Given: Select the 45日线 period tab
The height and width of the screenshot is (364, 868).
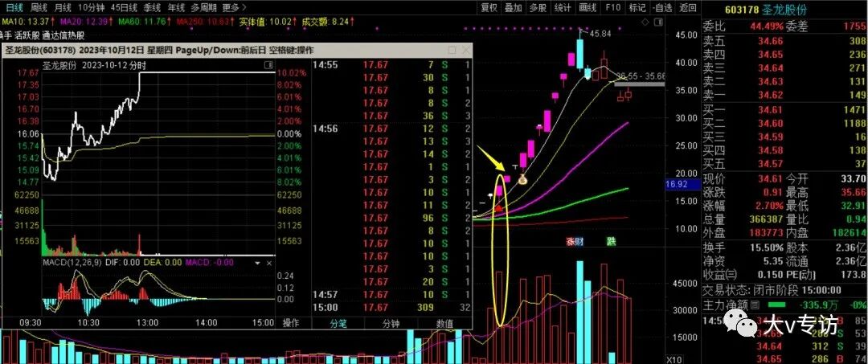Looking at the screenshot, I should pyautogui.click(x=124, y=7).
